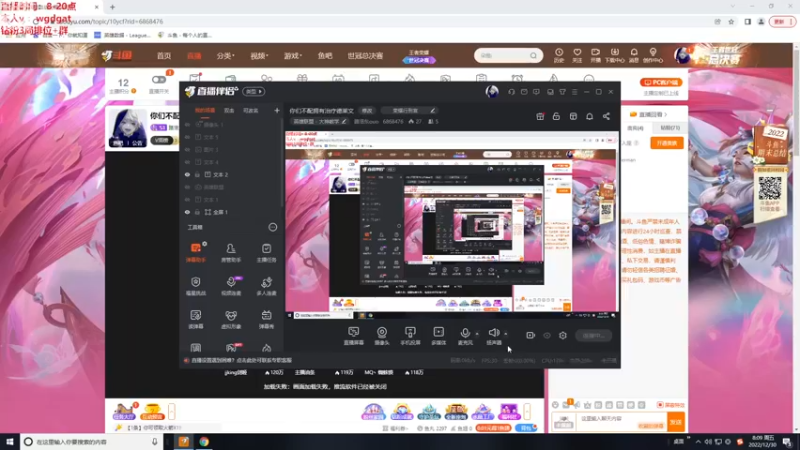Open the hamburger menu in companion title bar
The width and height of the screenshot is (800, 450).
pyautogui.click(x=574, y=92)
